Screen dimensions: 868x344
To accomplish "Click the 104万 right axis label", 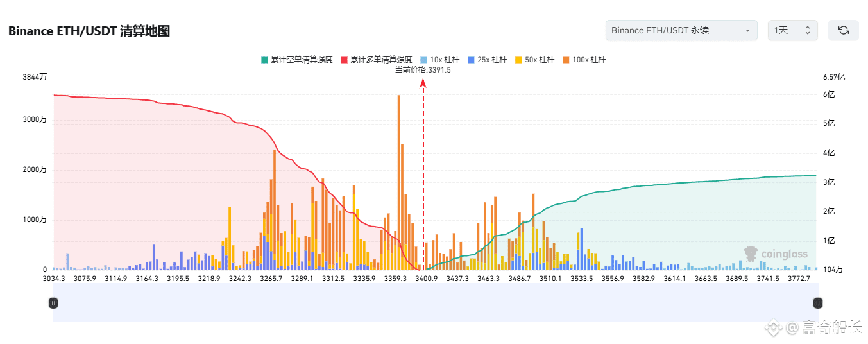I will click(833, 270).
